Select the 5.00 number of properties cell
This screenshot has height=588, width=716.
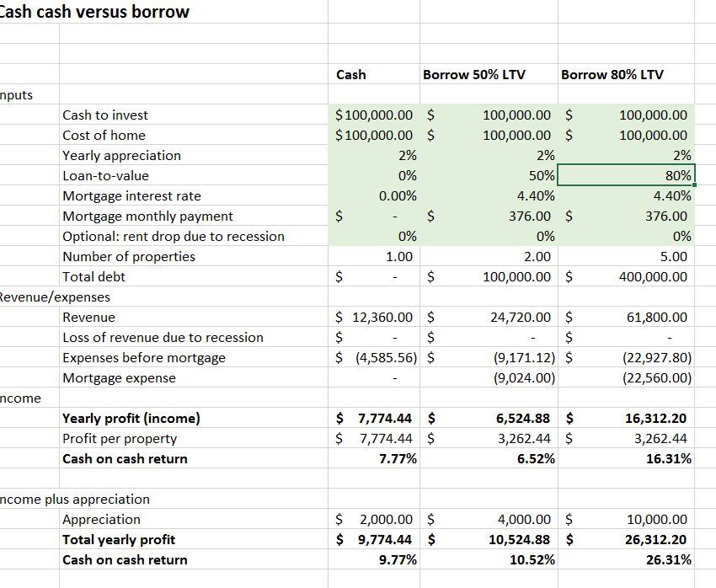pyautogui.click(x=626, y=257)
